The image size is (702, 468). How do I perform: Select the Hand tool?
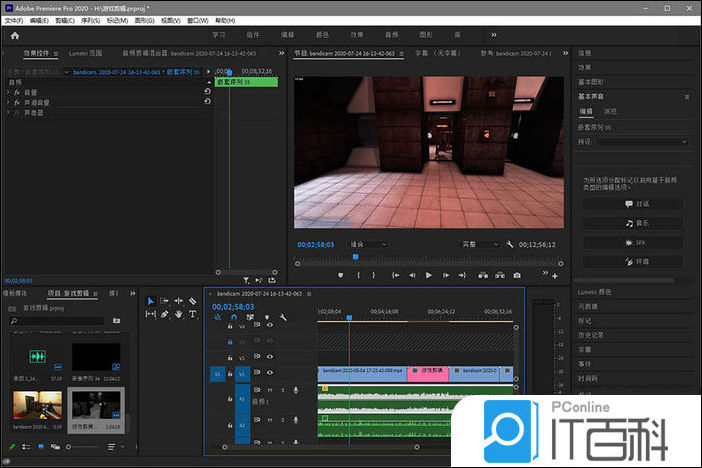point(179,314)
